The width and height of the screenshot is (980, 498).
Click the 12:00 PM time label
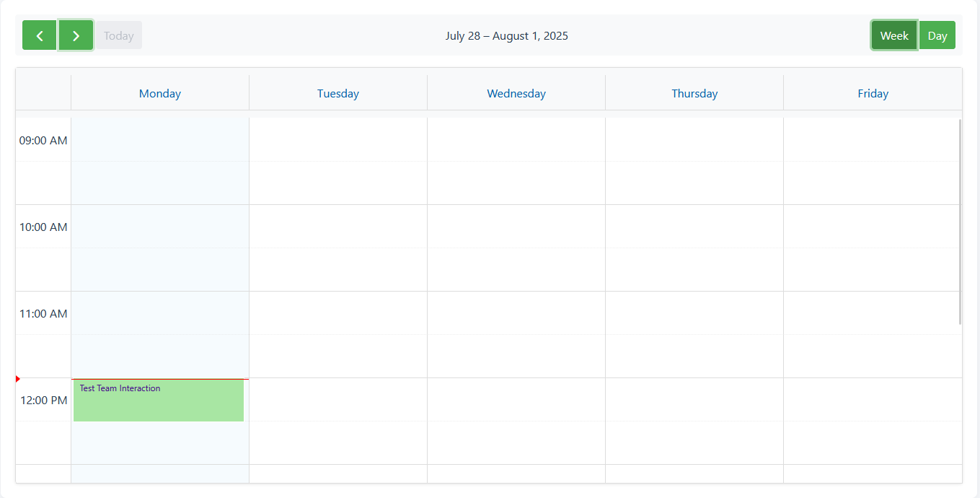pos(43,400)
